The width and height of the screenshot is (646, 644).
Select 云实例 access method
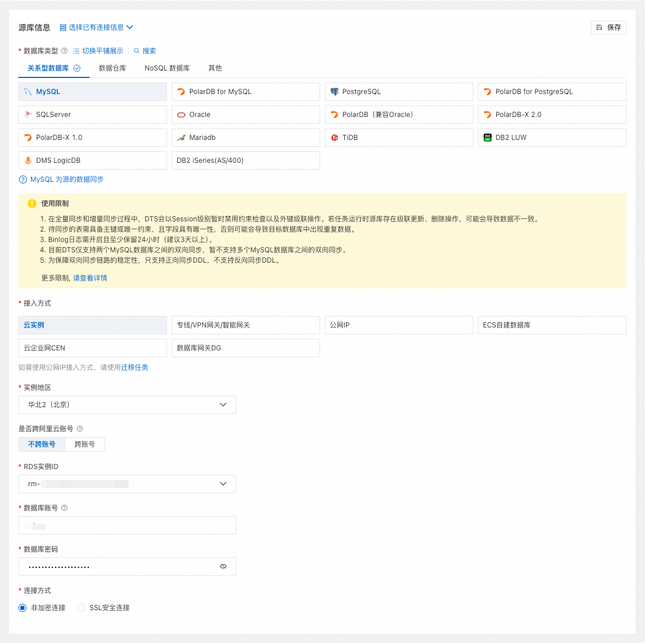pyautogui.click(x=92, y=325)
